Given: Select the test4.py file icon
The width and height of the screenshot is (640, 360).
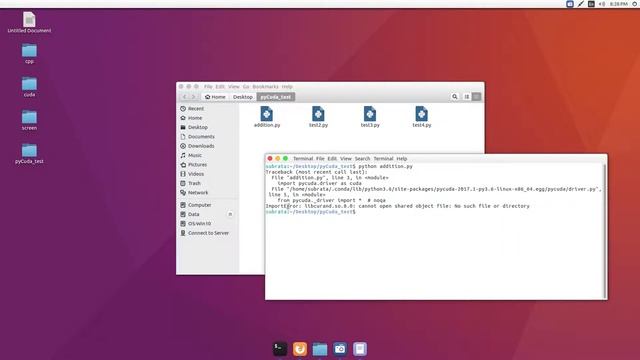Looking at the screenshot, I should pos(422,114).
